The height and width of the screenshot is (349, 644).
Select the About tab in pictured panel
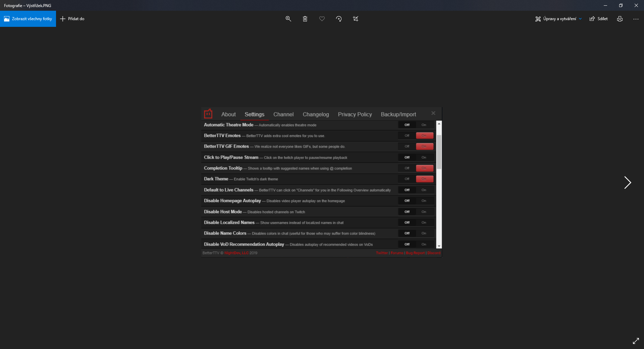(228, 114)
